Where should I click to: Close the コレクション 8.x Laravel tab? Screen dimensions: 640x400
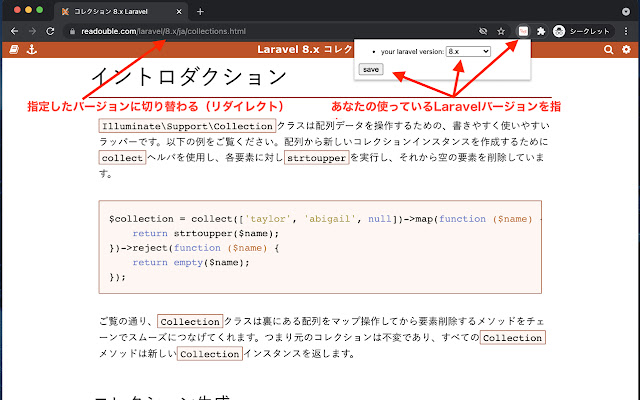[x=179, y=12]
